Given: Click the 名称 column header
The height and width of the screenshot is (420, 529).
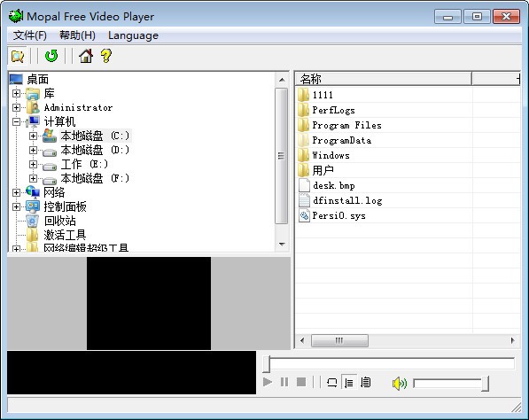Looking at the screenshot, I should click(x=384, y=79).
